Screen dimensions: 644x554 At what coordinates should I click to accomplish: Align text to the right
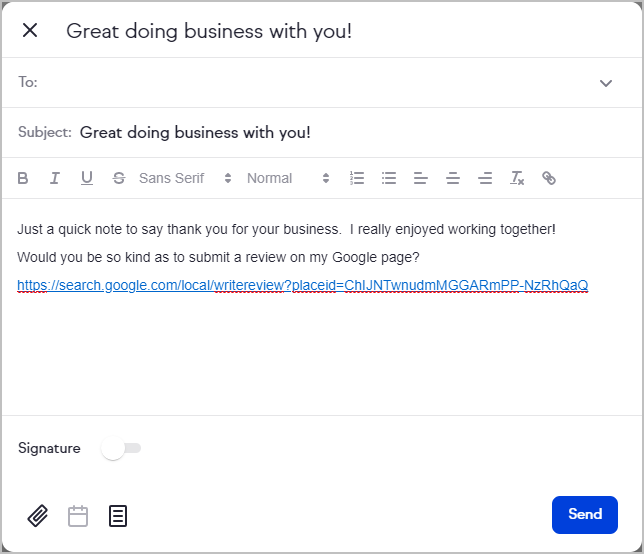click(485, 178)
